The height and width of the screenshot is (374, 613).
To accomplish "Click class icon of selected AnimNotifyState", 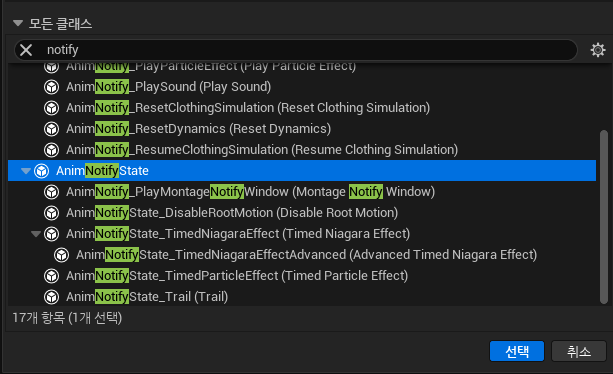I will (x=41, y=171).
